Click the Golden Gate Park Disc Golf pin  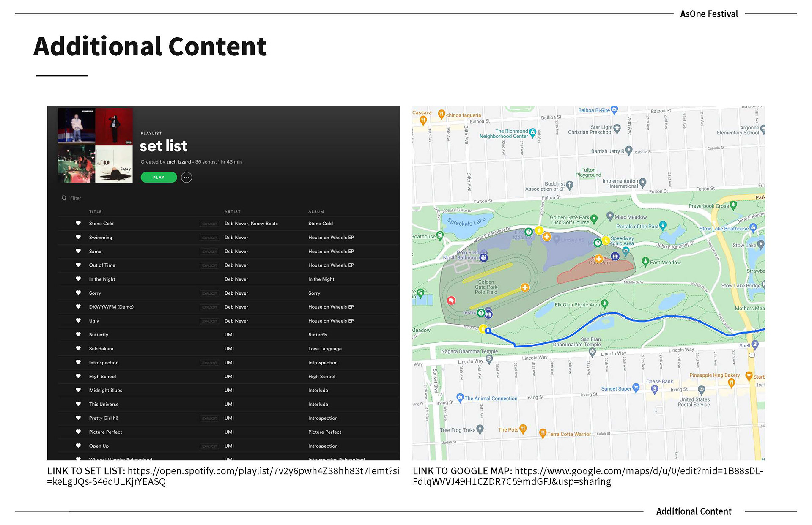tap(594, 219)
